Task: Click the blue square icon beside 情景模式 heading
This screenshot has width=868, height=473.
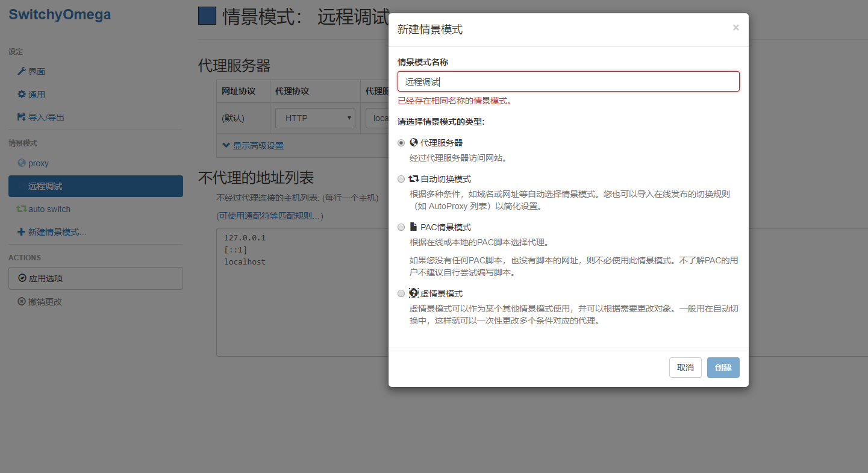Action: coord(207,16)
